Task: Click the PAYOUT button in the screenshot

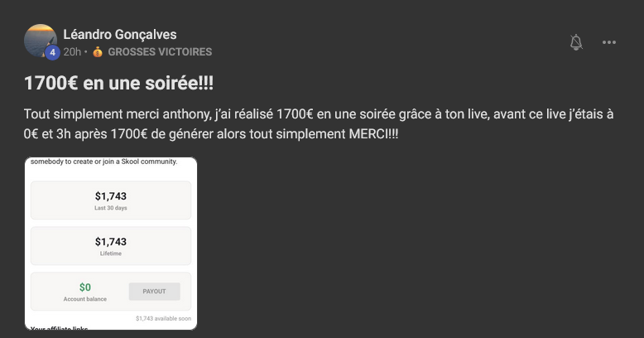Action: tap(155, 291)
